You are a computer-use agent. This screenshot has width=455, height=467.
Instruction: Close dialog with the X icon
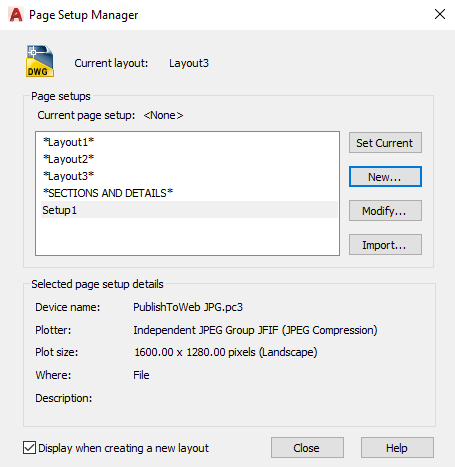click(x=440, y=14)
